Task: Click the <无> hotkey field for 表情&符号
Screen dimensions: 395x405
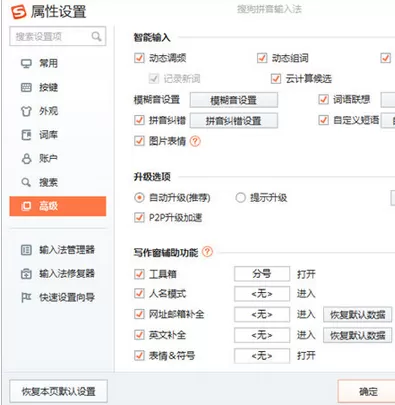Action: click(262, 356)
